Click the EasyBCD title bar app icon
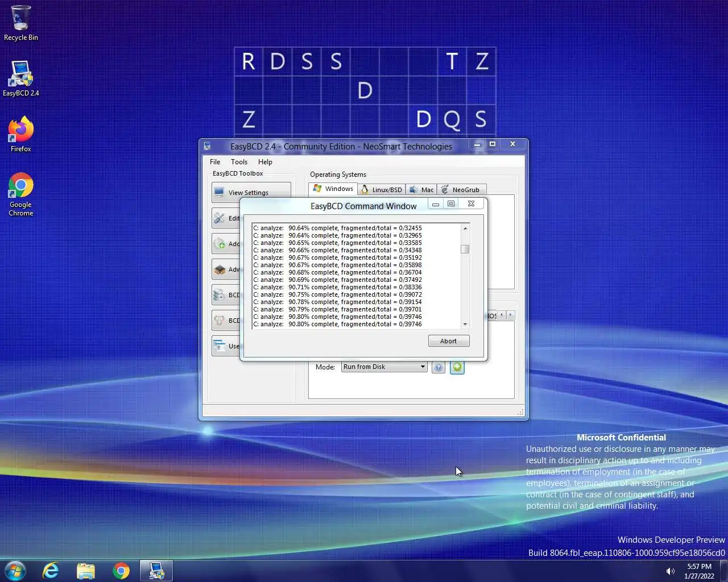Viewport: 728px width, 582px height. [x=207, y=146]
